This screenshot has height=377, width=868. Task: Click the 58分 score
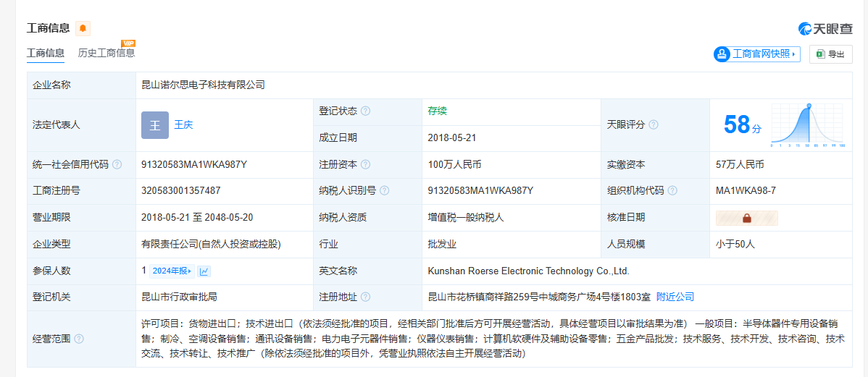click(743, 125)
